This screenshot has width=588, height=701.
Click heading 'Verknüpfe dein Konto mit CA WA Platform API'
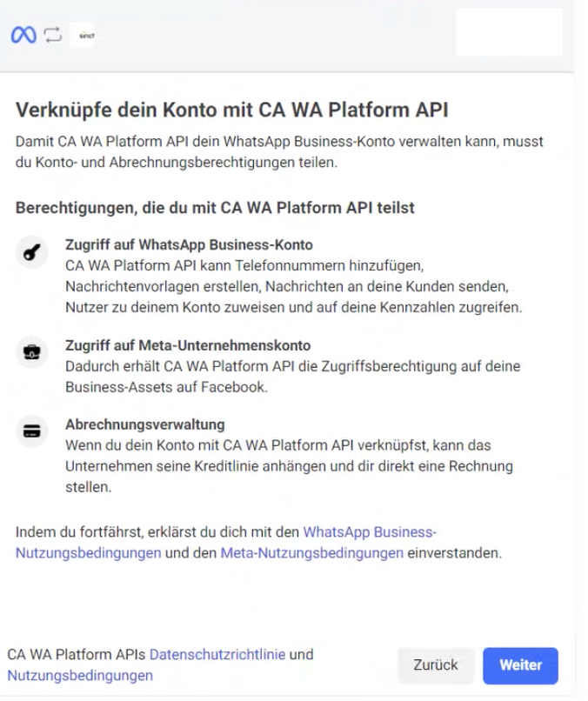232,110
